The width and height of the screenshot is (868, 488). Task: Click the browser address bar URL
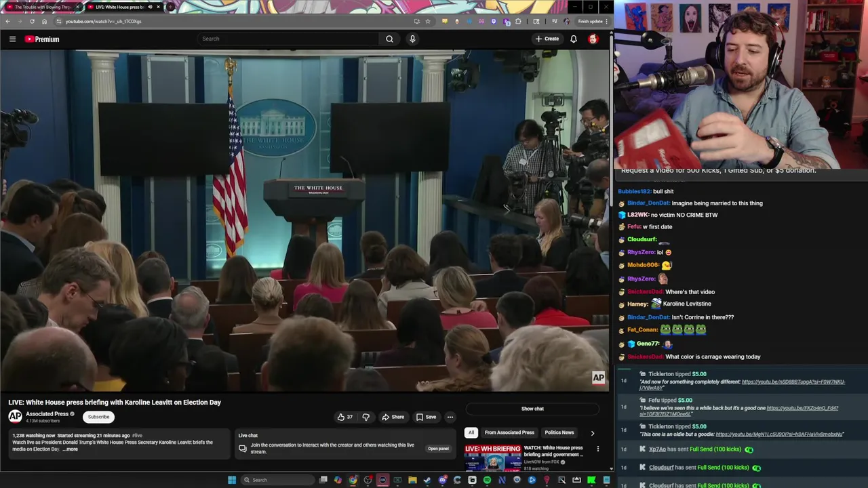tap(103, 21)
